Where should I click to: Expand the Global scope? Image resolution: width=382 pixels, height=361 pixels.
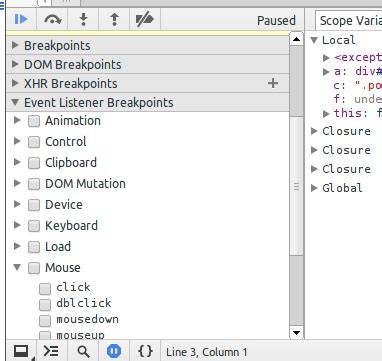pyautogui.click(x=314, y=188)
